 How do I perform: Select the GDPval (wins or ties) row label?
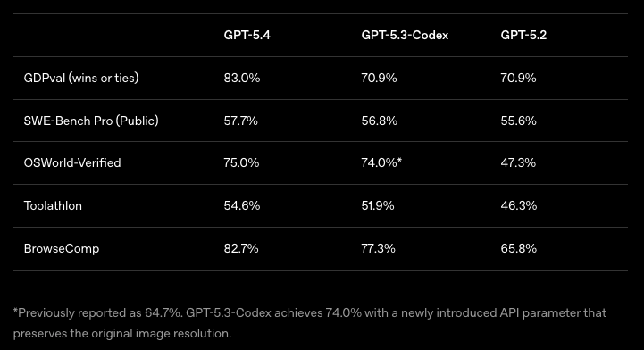point(81,78)
